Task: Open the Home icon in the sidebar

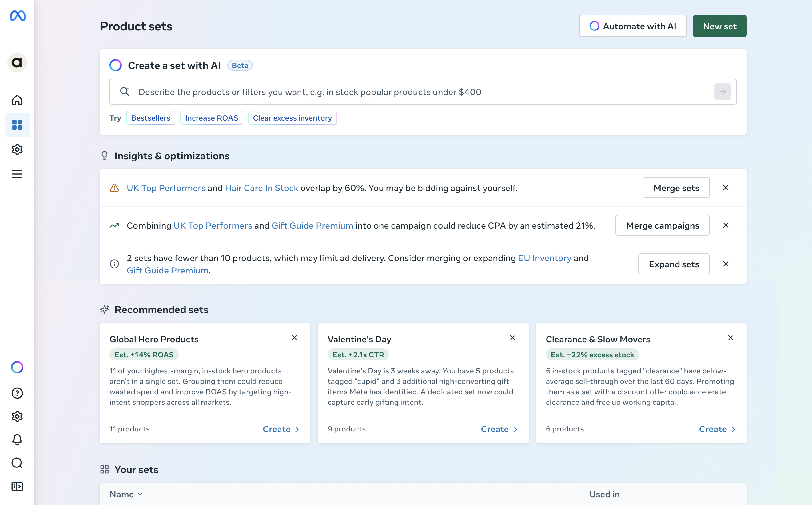Action: point(17,100)
